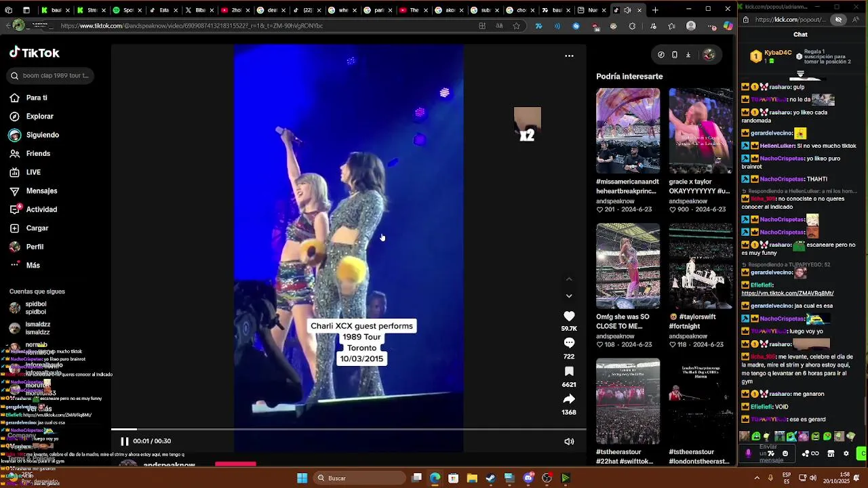Click the TikTok logo

click(x=35, y=53)
